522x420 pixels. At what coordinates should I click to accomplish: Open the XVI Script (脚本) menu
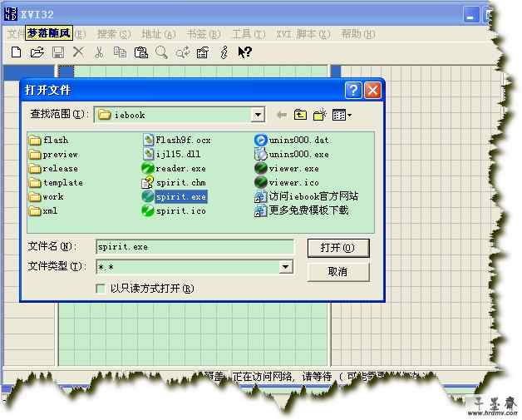pos(303,34)
